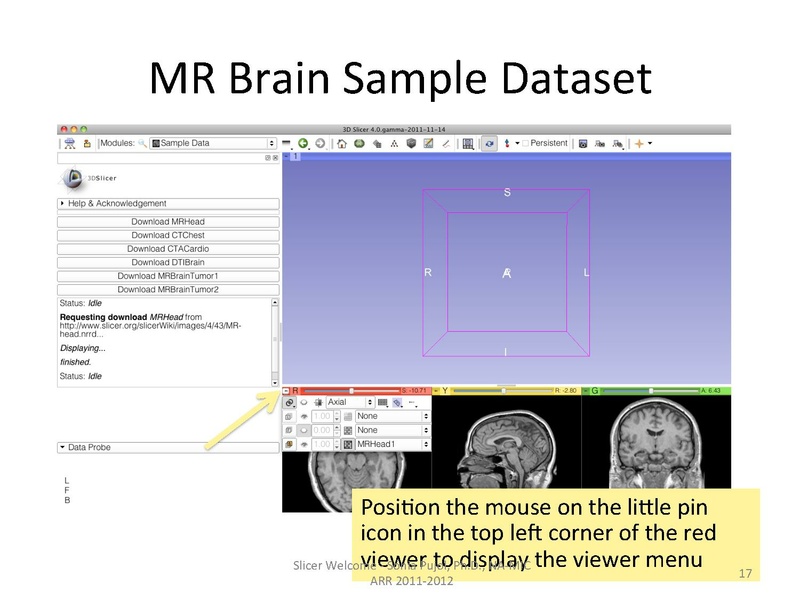
Task: Toggle the red slice visibility eye icon
Action: [304, 402]
